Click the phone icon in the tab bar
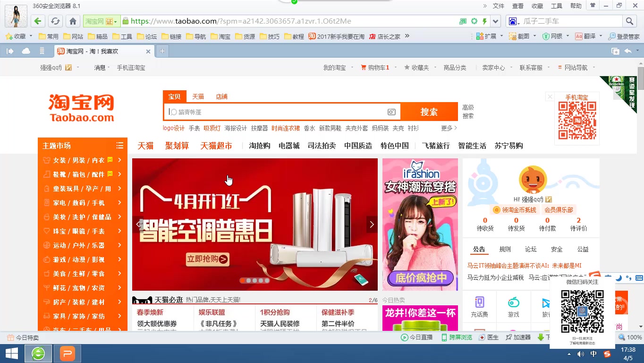The width and height of the screenshot is (644, 363). 42,51
